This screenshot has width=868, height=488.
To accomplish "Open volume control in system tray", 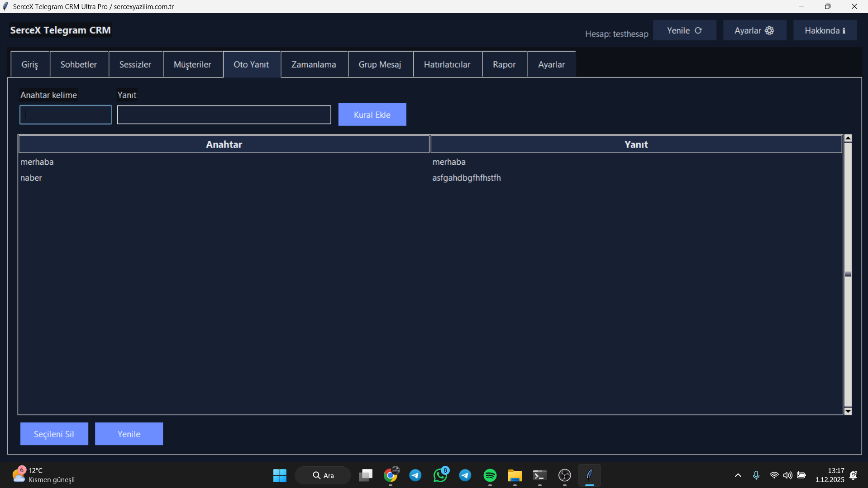I will pos(787,475).
